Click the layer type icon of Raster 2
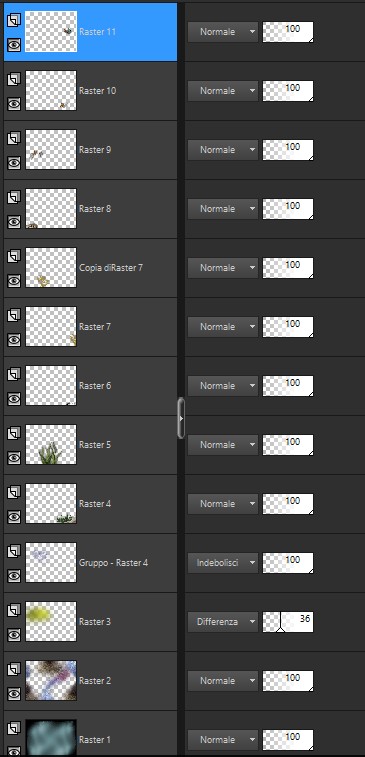Viewport: 365px width, 757px height. click(14, 668)
